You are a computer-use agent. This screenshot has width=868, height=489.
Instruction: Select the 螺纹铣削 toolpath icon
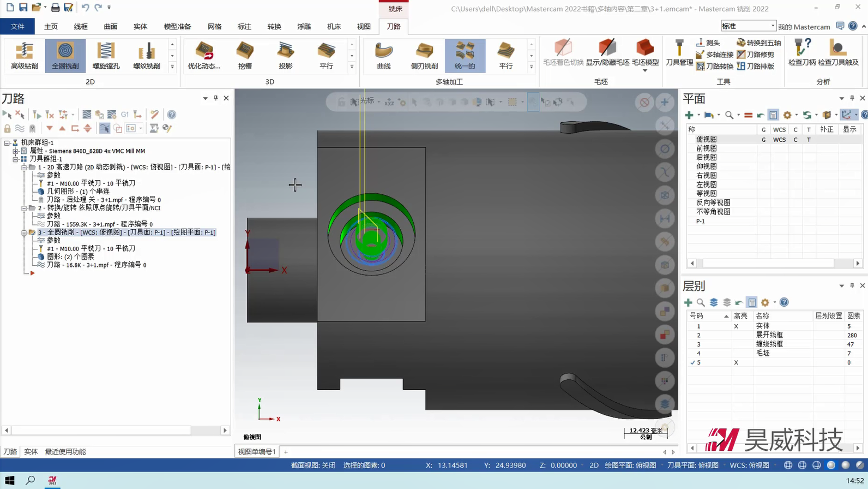[147, 56]
